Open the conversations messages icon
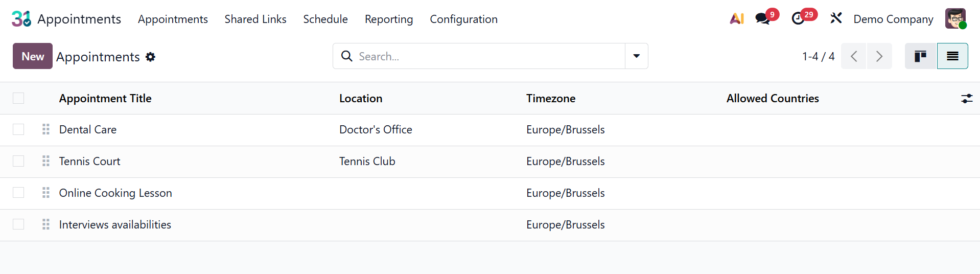This screenshot has width=980, height=274. point(763,19)
